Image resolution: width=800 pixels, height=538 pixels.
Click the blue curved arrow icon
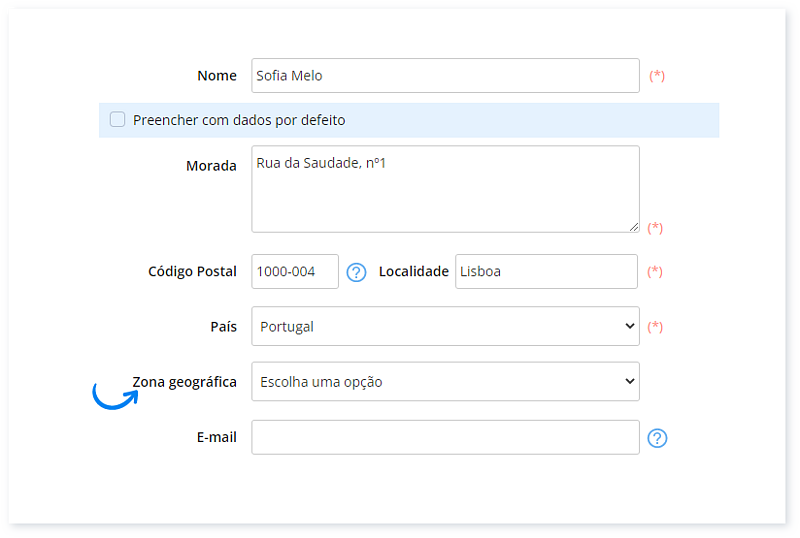[x=114, y=396]
